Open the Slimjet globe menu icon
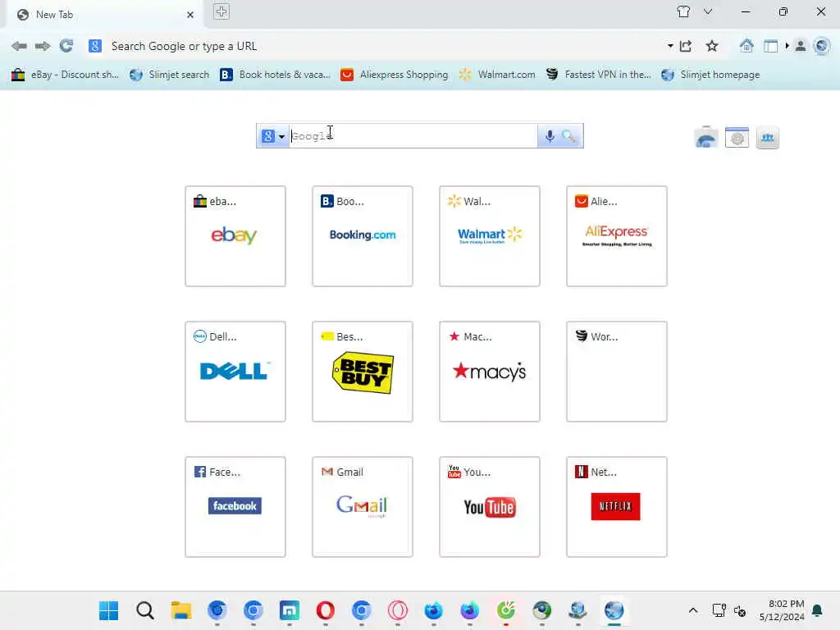 [822, 46]
